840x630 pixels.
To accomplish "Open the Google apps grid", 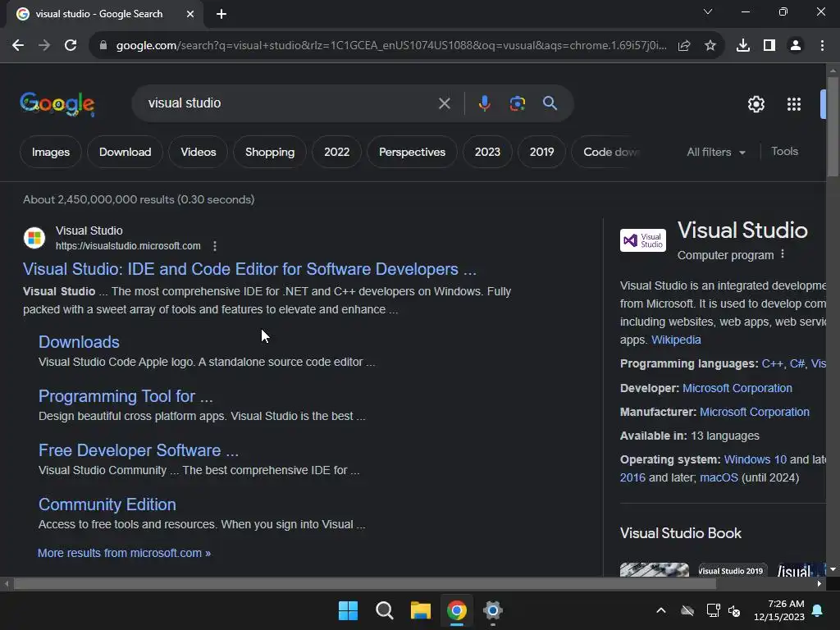I will coord(794,104).
